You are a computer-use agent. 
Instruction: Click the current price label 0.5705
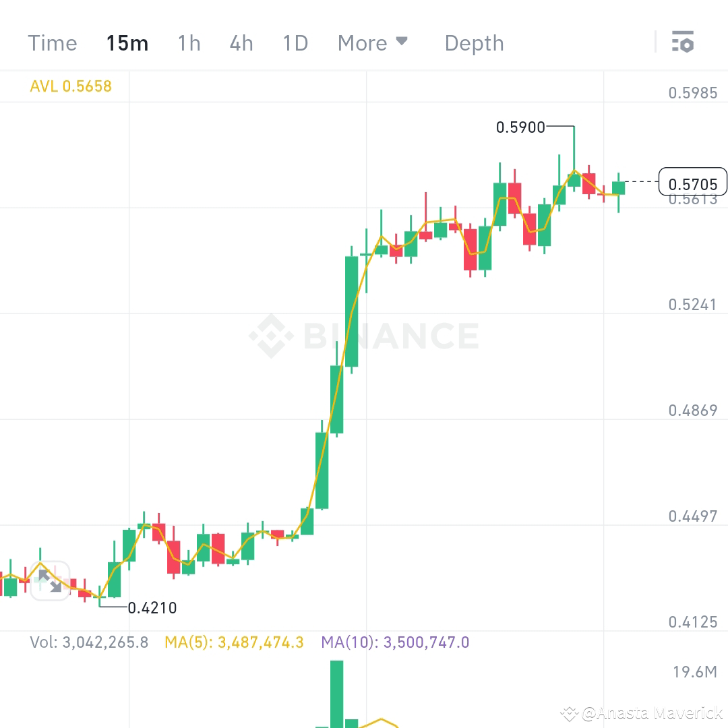(x=693, y=182)
